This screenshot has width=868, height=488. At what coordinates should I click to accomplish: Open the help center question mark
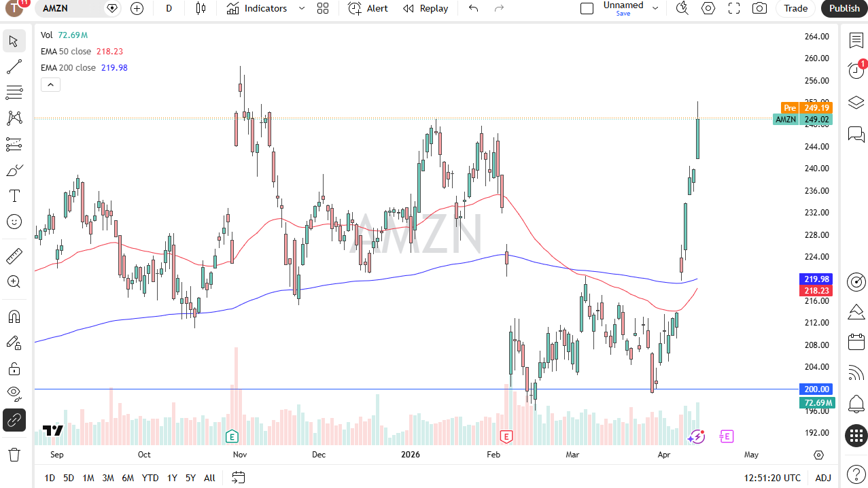[x=856, y=473]
